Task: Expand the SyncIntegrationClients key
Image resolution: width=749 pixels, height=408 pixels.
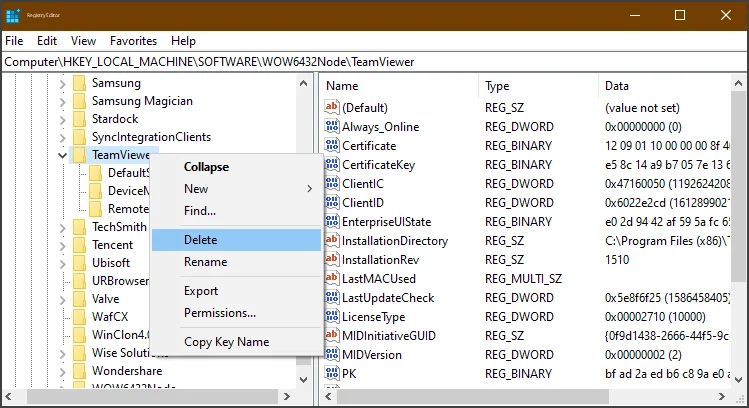Action: point(63,138)
